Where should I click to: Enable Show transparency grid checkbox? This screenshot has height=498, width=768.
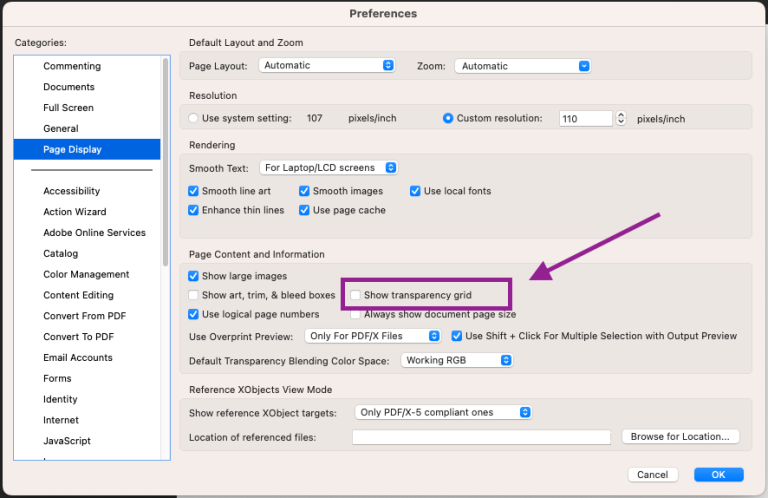(x=356, y=295)
